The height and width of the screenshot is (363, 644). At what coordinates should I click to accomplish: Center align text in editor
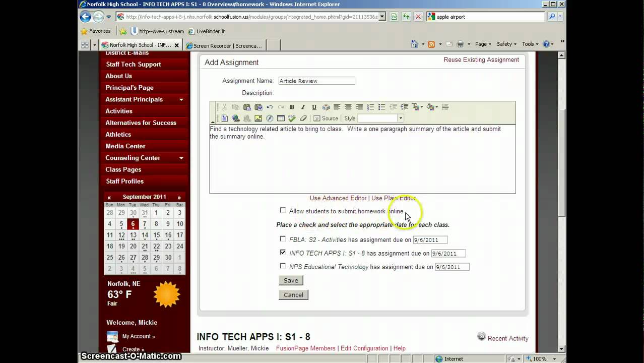[x=348, y=107]
